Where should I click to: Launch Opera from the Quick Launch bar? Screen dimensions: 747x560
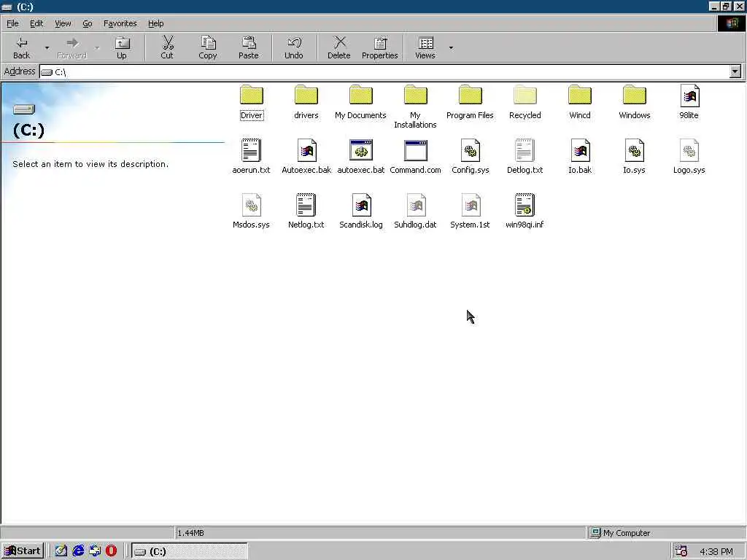click(112, 551)
